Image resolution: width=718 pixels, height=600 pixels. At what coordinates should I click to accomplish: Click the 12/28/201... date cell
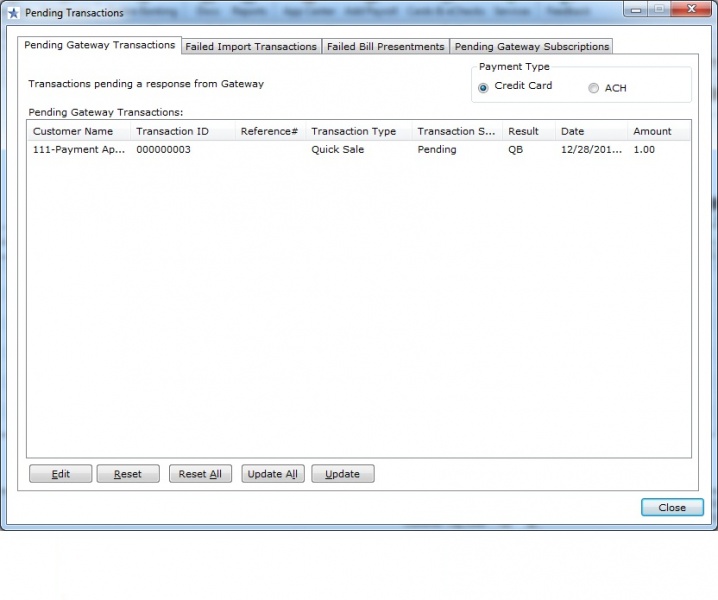(591, 149)
